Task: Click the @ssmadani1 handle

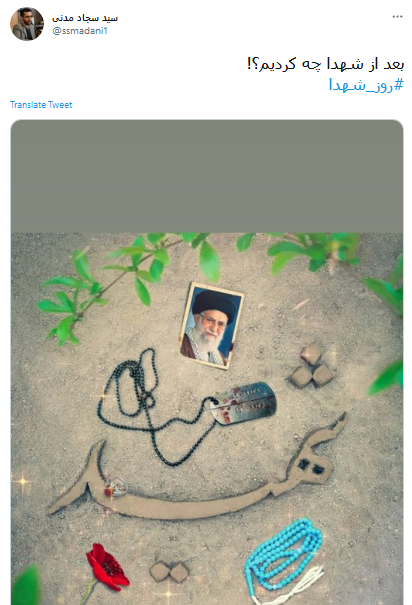Action: pyautogui.click(x=80, y=31)
